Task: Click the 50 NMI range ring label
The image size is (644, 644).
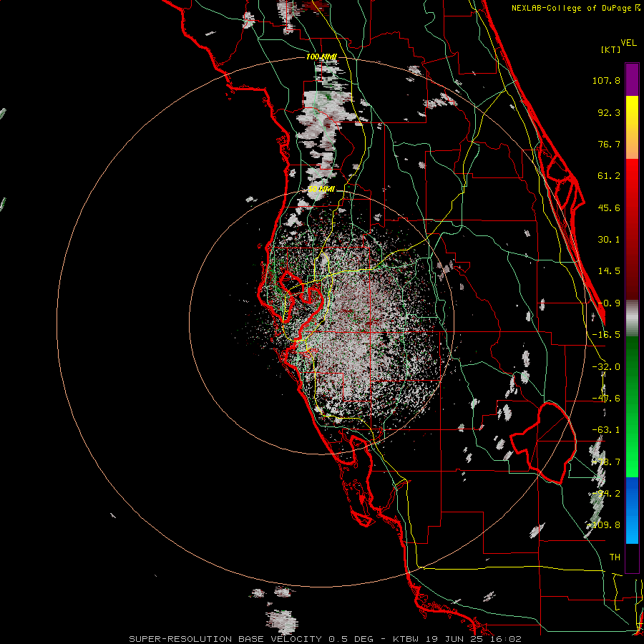Action: (x=321, y=190)
